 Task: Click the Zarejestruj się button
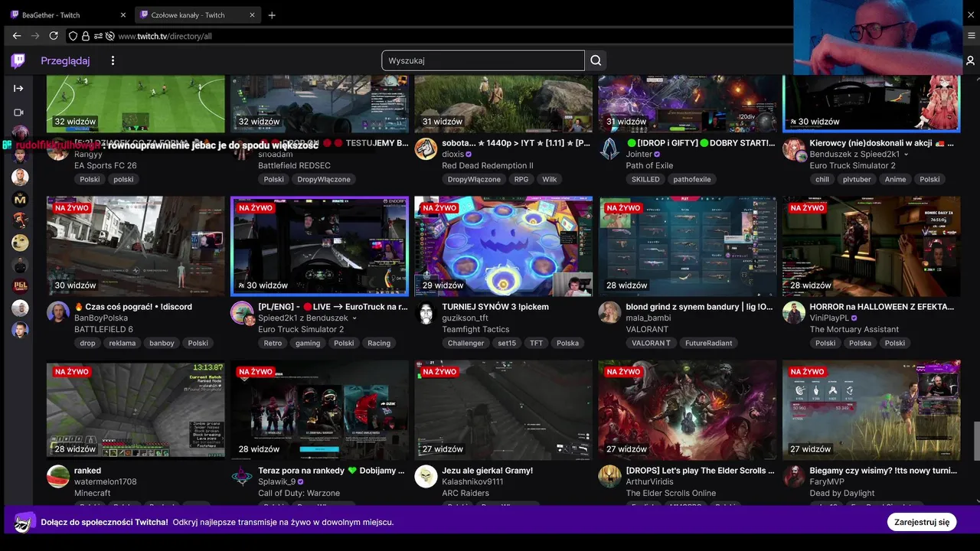pos(922,522)
